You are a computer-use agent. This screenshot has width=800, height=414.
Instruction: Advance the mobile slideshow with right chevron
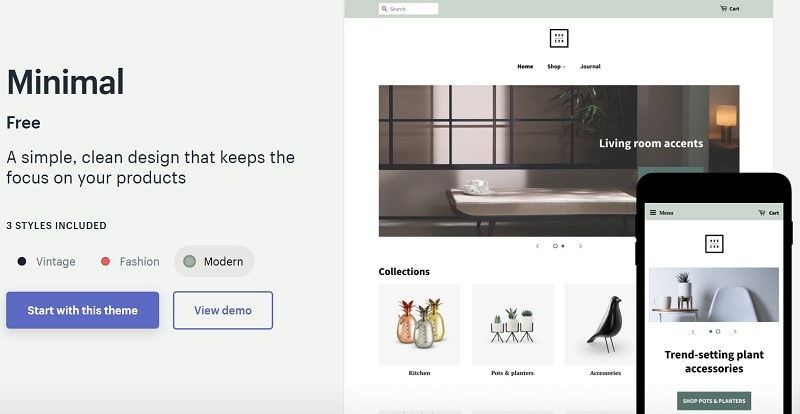[735, 331]
